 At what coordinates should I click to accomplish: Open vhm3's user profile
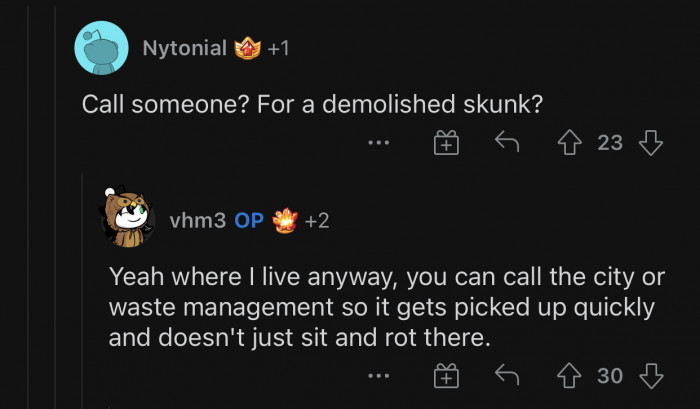point(197,220)
